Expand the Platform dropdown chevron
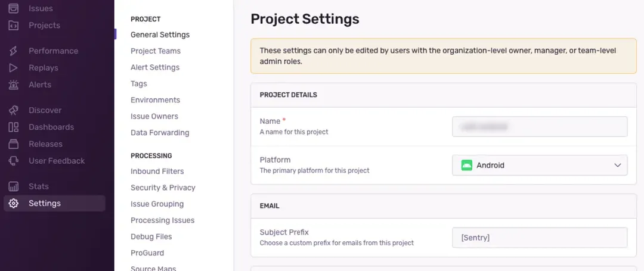The height and width of the screenshot is (271, 644). 618,166
